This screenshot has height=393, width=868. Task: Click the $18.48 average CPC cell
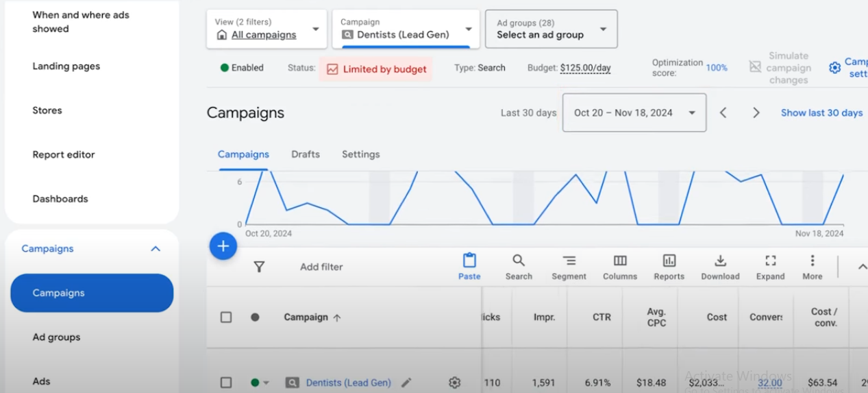[x=652, y=383]
